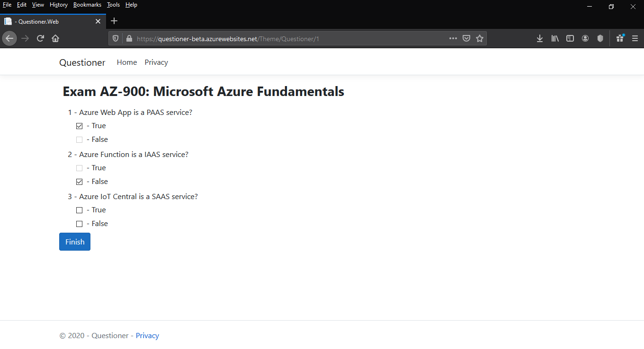Image resolution: width=644 pixels, height=349 pixels.
Task: Uncheck True for Azure Web App question
Action: coord(79,126)
